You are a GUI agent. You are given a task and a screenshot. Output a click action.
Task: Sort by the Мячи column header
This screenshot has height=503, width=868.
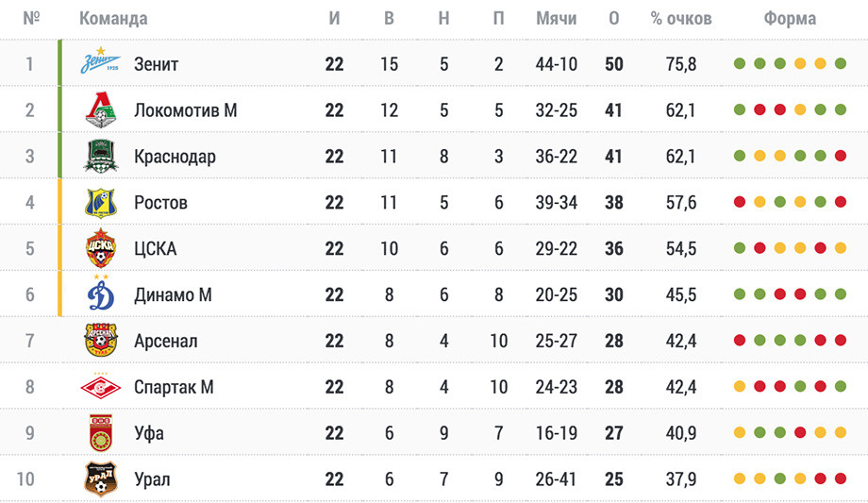click(x=557, y=18)
